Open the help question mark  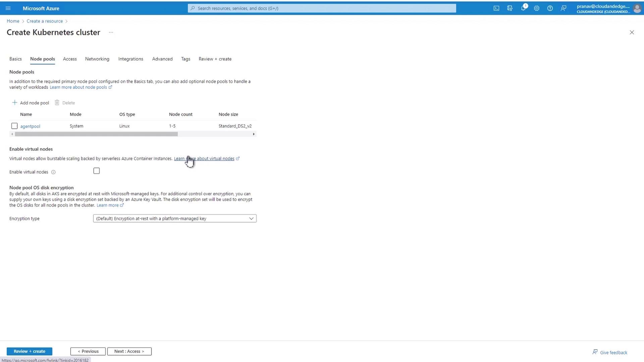(550, 8)
